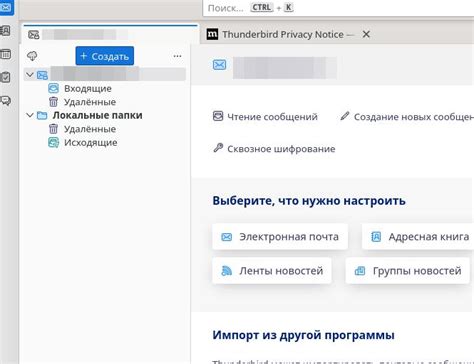Open Сквозное шифрование settings
This screenshot has width=474, height=364.
point(274,149)
